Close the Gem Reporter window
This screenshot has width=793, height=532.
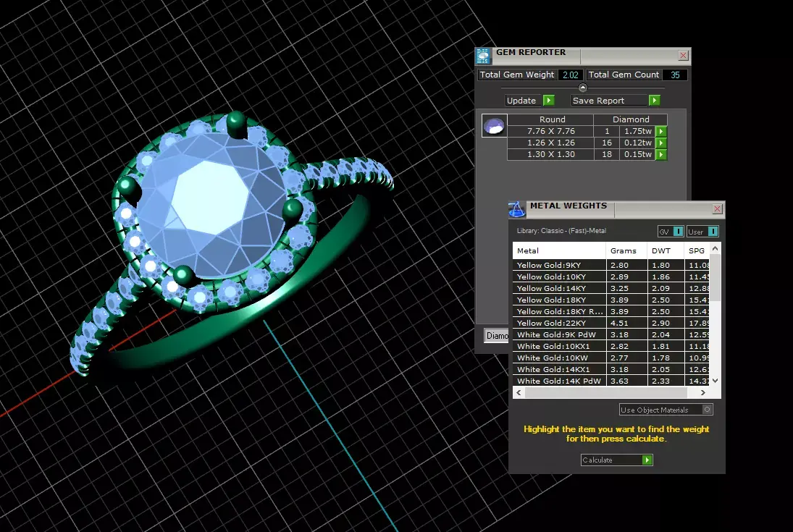point(683,56)
